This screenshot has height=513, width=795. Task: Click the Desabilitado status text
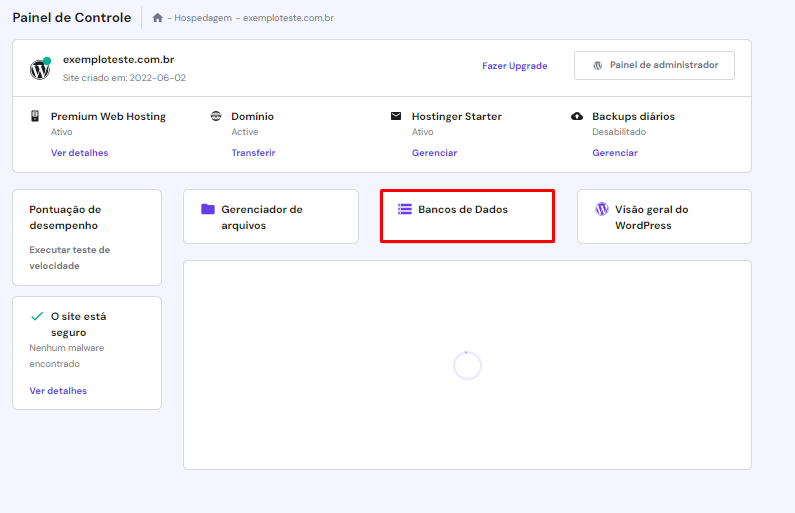619,132
